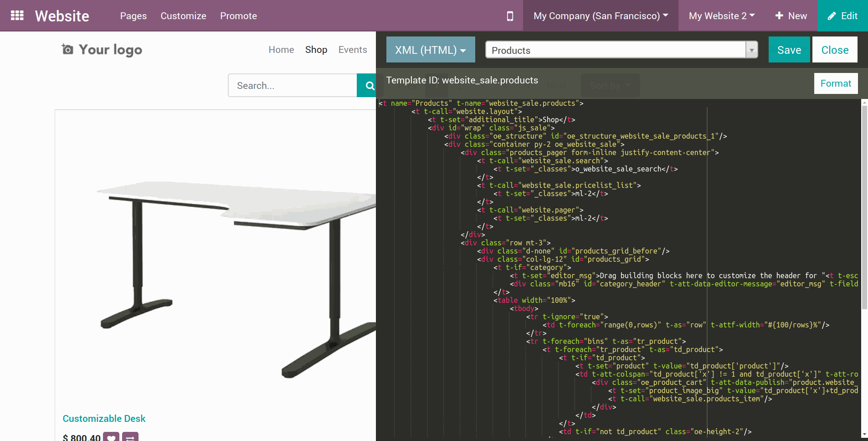The image size is (868, 441).
Task: Open the Customize menu
Action: 183,16
